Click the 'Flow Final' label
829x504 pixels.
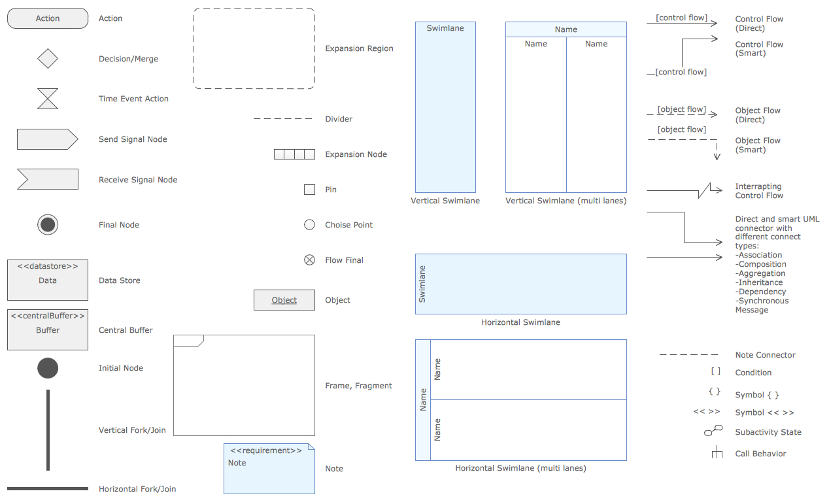pyautogui.click(x=344, y=260)
